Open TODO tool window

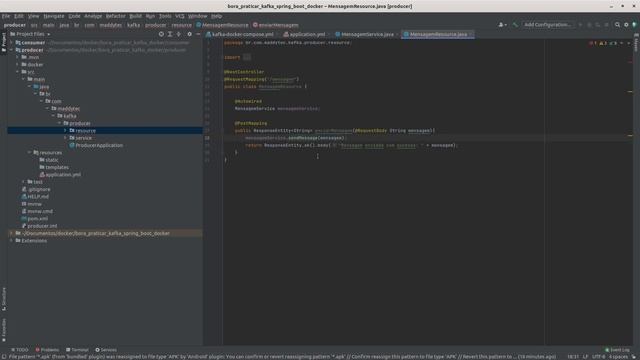pyautogui.click(x=20, y=350)
